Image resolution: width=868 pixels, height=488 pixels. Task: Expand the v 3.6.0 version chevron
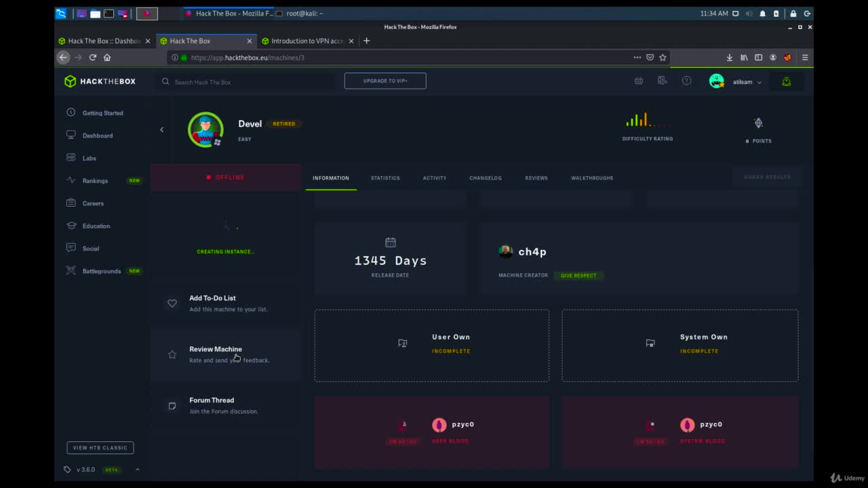[x=137, y=470]
